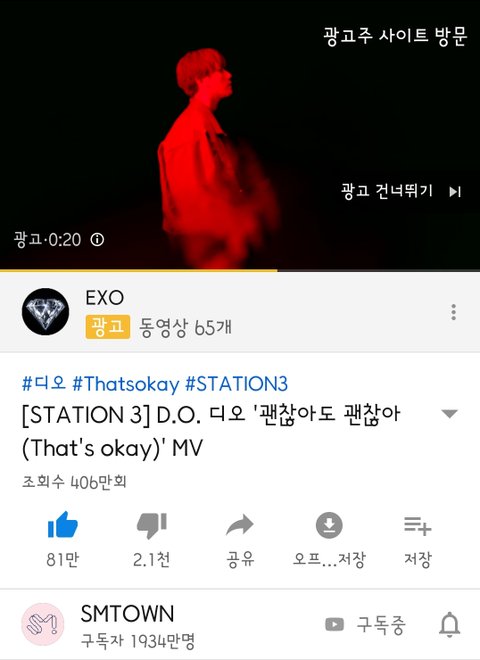Open the SMTOWN channel name
The width and height of the screenshot is (480, 660).
point(127,614)
